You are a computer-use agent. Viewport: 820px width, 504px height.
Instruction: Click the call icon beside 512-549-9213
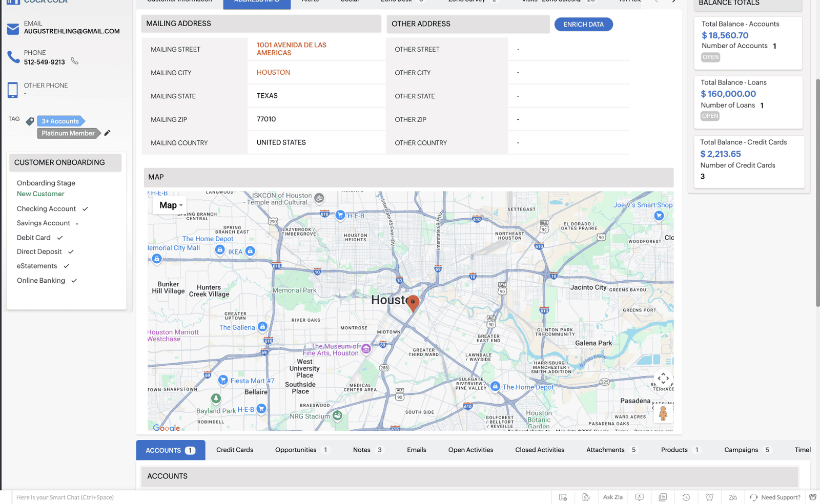(x=75, y=61)
